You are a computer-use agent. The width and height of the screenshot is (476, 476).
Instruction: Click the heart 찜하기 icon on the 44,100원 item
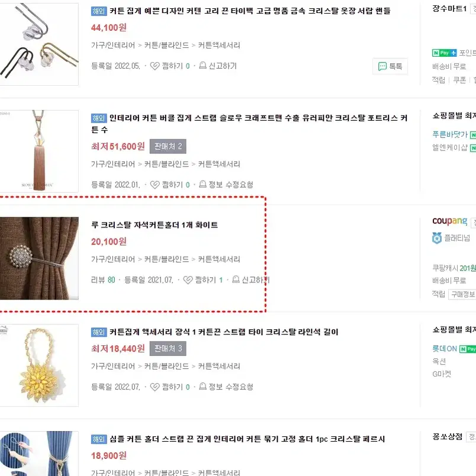click(155, 66)
